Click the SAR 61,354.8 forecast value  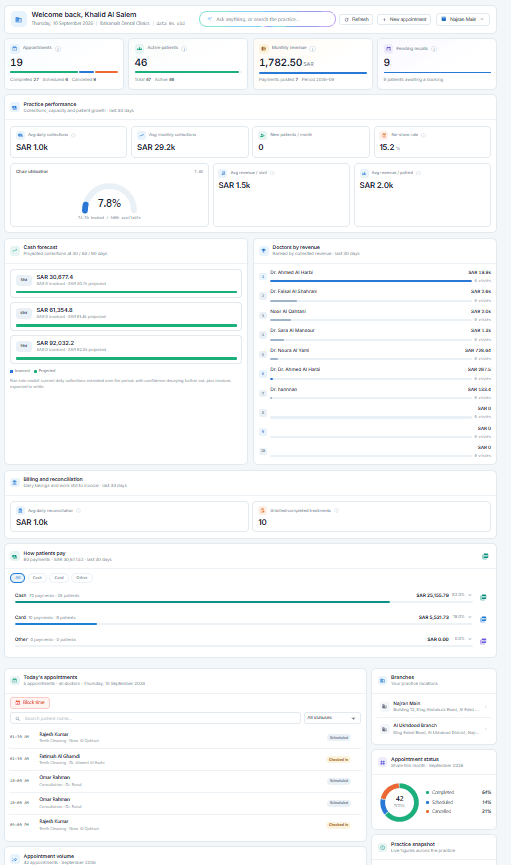point(54,310)
